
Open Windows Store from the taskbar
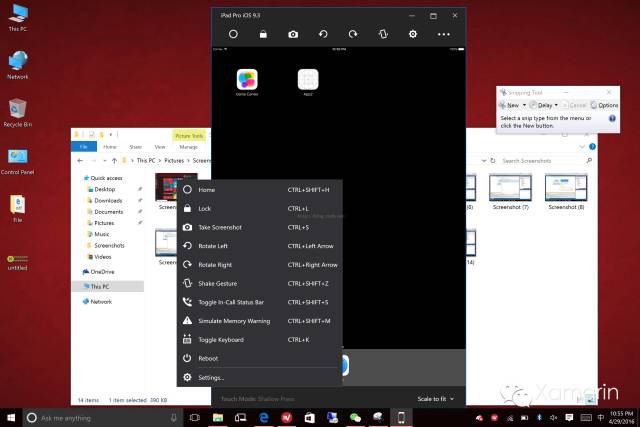(x=309, y=418)
